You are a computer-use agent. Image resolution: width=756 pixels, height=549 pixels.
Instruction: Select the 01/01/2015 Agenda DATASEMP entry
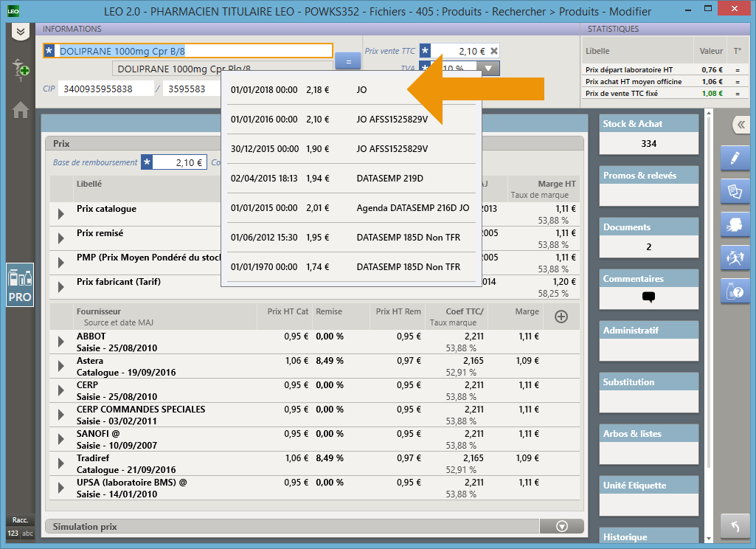coord(351,208)
